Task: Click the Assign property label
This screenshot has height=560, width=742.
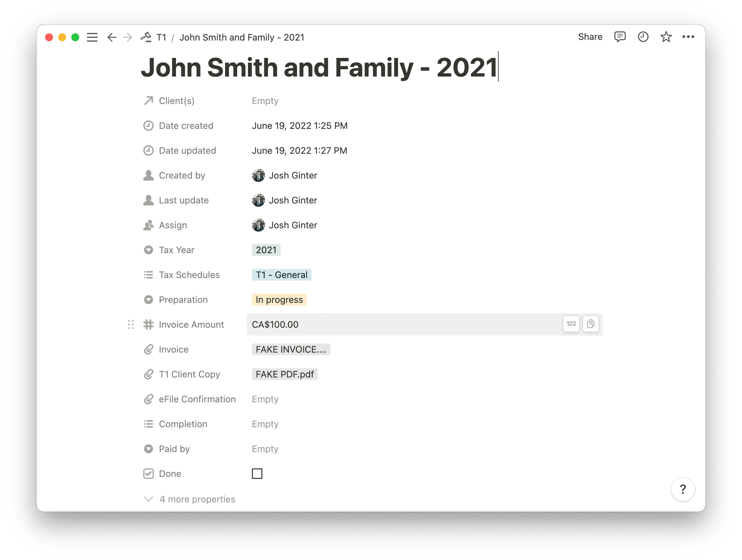Action: click(173, 225)
